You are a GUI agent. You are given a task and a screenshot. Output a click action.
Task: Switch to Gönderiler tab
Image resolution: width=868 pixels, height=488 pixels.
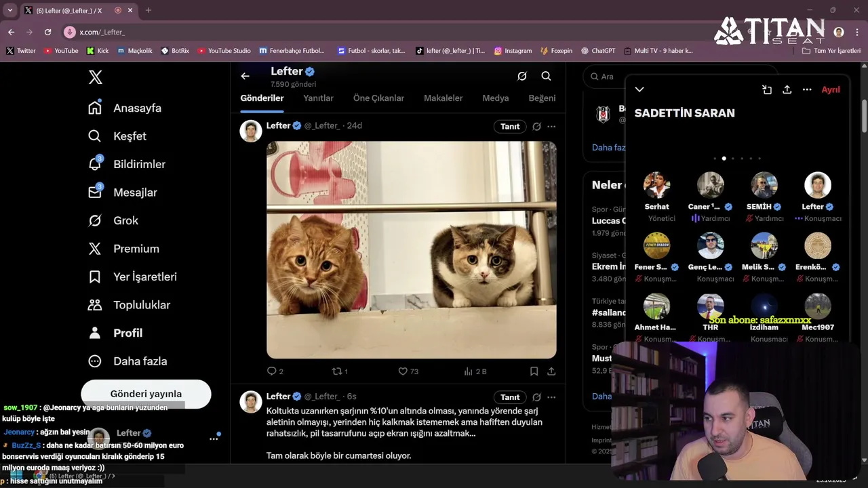[262, 98]
